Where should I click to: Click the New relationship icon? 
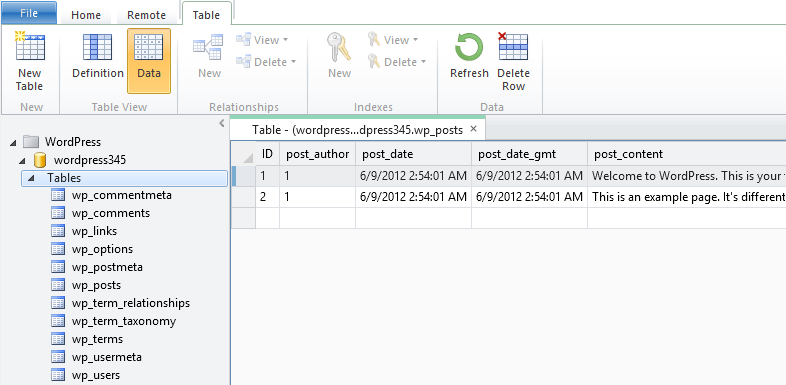click(208, 49)
